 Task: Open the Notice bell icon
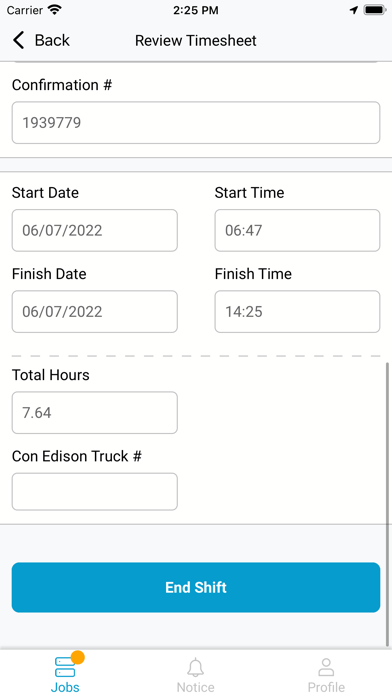[195, 667]
